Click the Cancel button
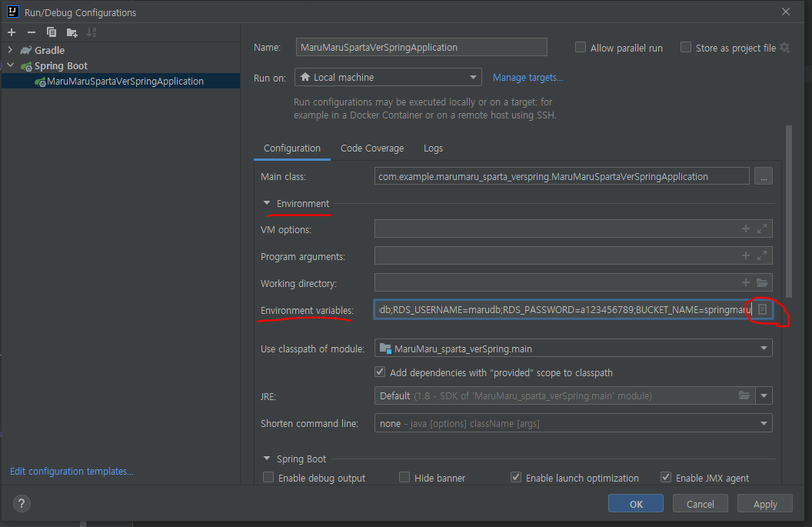Viewport: 812px width, 527px height. (x=701, y=504)
